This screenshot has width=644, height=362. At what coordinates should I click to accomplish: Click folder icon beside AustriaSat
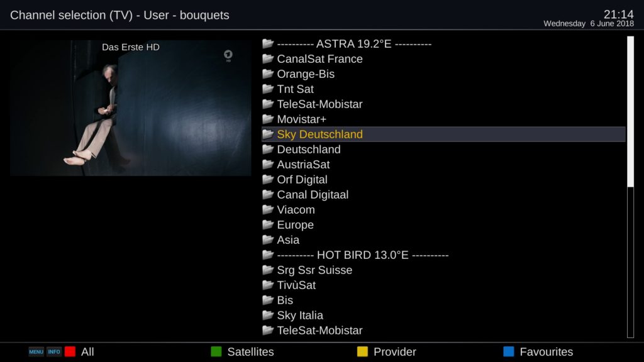pyautogui.click(x=268, y=164)
